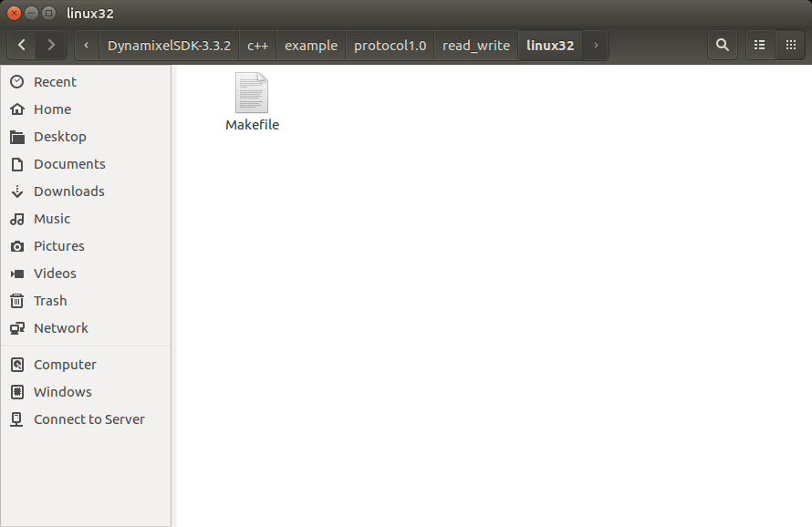
Task: Navigate forward with the forward arrow
Action: point(51,45)
